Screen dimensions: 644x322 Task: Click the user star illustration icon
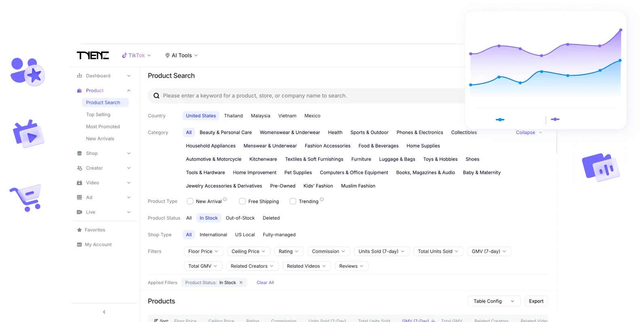(x=27, y=72)
